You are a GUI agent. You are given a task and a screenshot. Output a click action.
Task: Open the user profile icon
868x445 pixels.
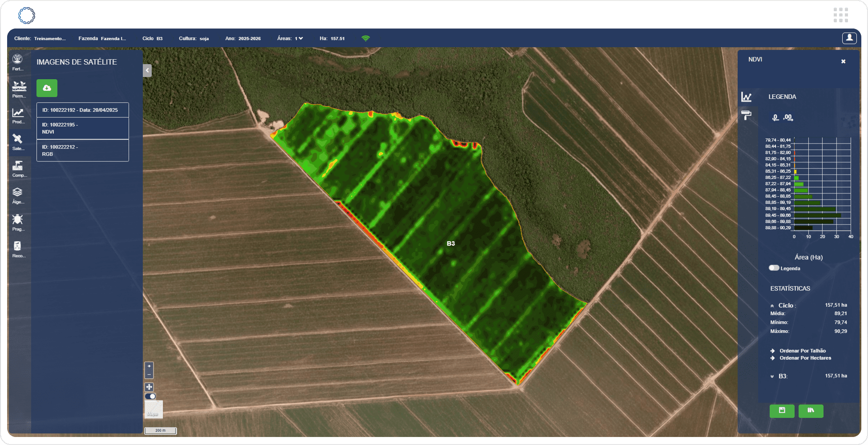[849, 38]
